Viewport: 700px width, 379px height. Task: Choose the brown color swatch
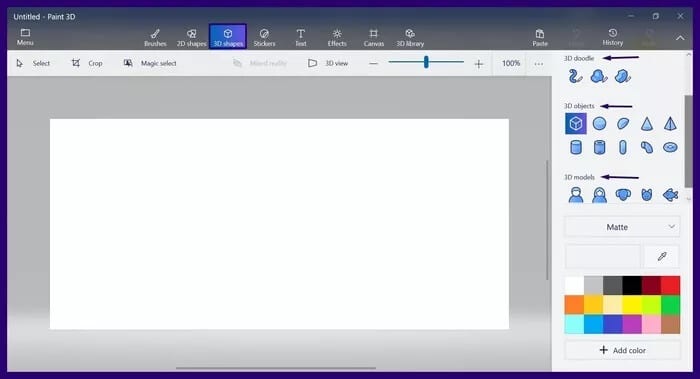pyautogui.click(x=670, y=324)
